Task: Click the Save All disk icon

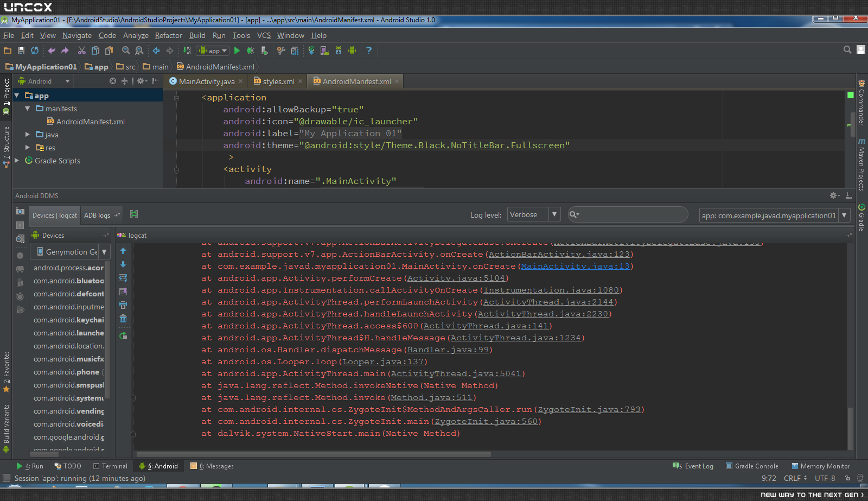Action: click(21, 50)
